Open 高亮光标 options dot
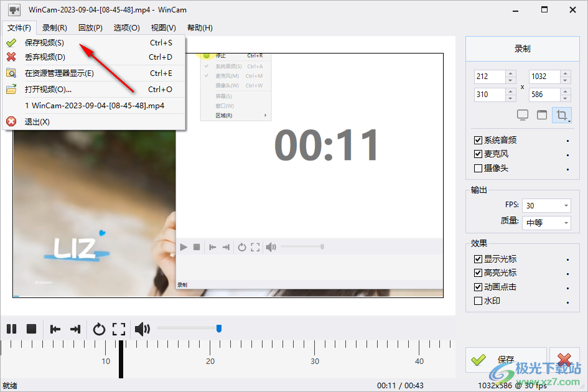The width and height of the screenshot is (588, 392). pos(567,274)
